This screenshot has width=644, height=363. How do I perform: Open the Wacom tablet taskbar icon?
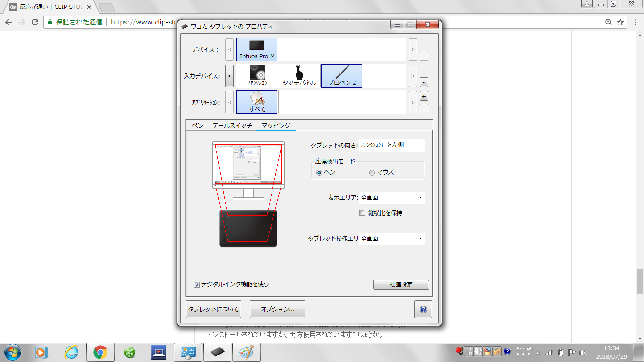tap(217, 352)
